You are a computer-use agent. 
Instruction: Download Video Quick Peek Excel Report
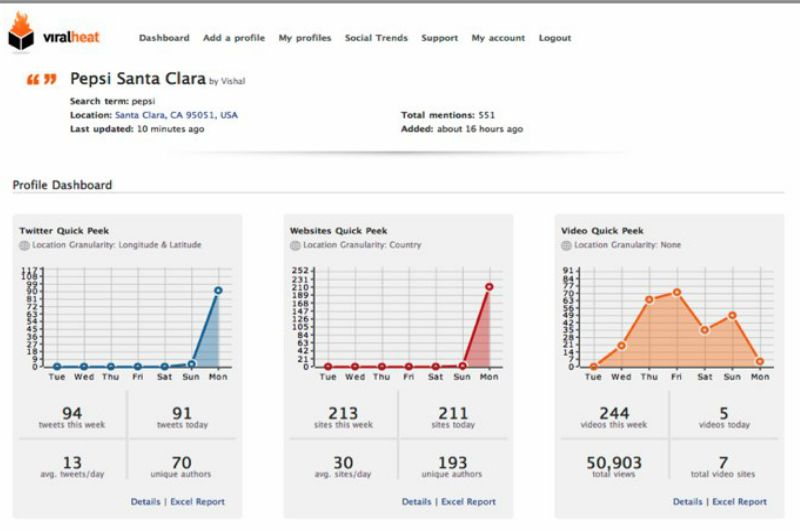[739, 501]
